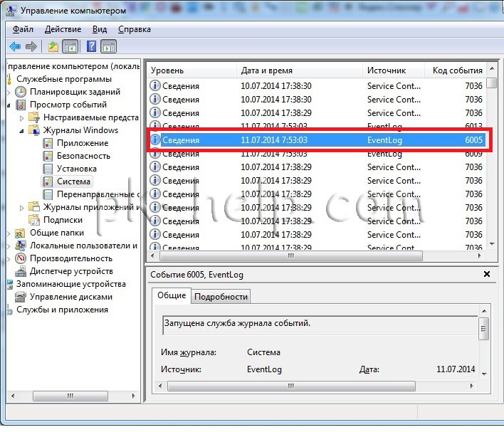Screen dimensions: 504x432
Task: Click the Журналы приложений folder icon
Action: coord(34,207)
